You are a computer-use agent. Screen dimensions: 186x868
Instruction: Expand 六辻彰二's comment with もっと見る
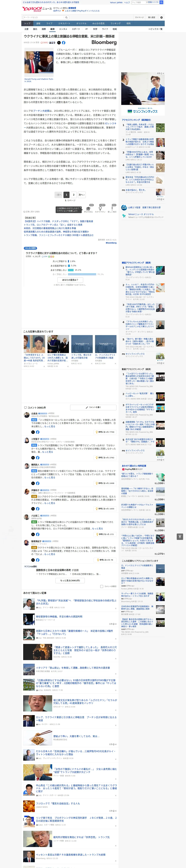[97, 529]
